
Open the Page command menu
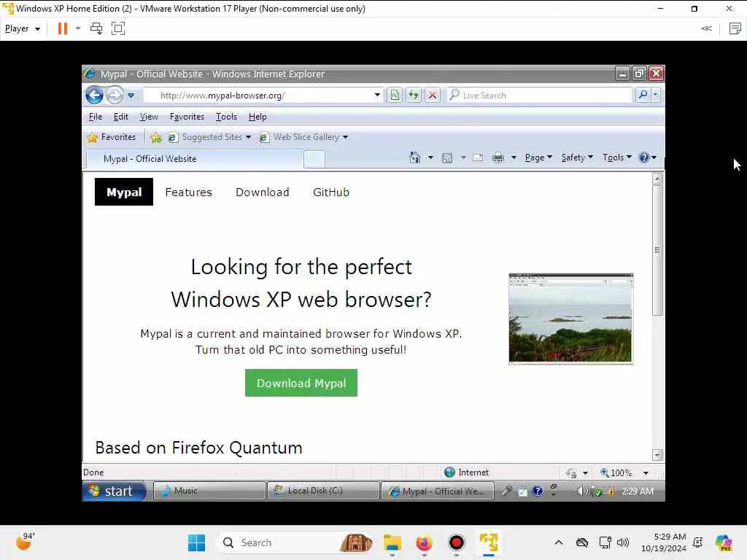click(538, 157)
